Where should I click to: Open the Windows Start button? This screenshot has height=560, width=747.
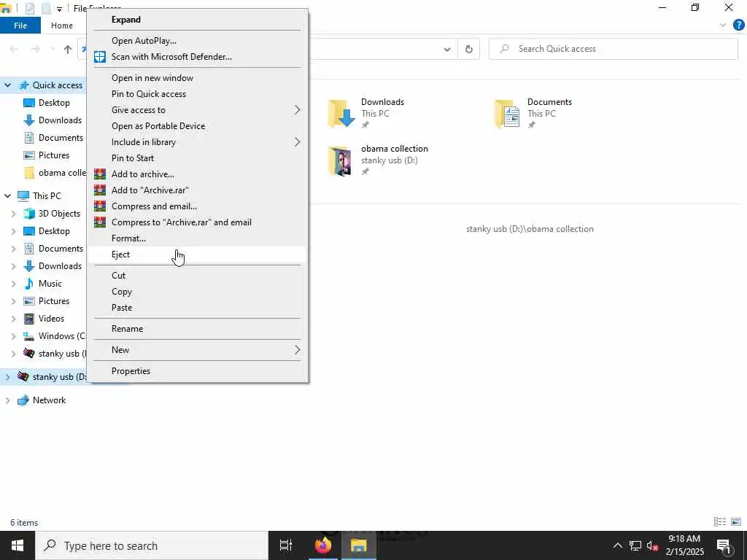18,545
